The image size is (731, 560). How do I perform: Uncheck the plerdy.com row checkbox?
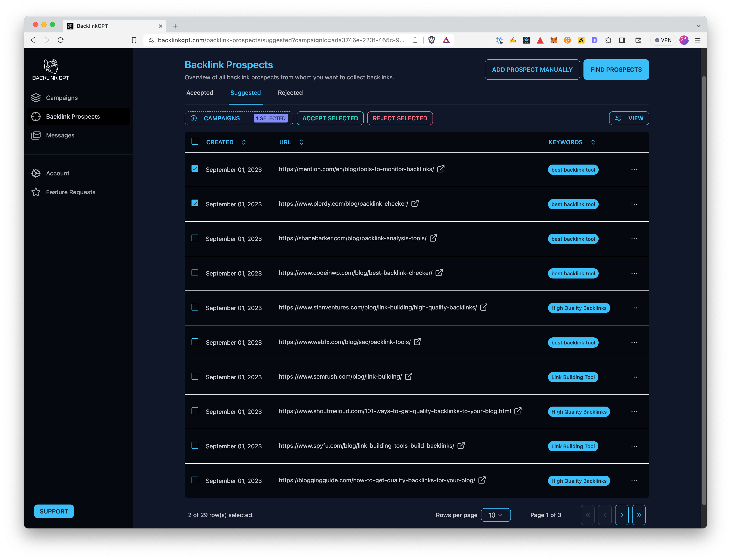195,203
